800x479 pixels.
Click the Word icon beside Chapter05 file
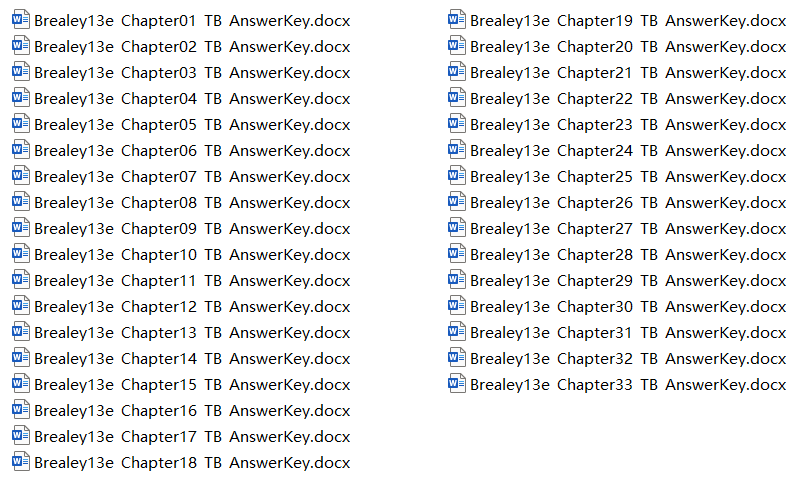20,124
